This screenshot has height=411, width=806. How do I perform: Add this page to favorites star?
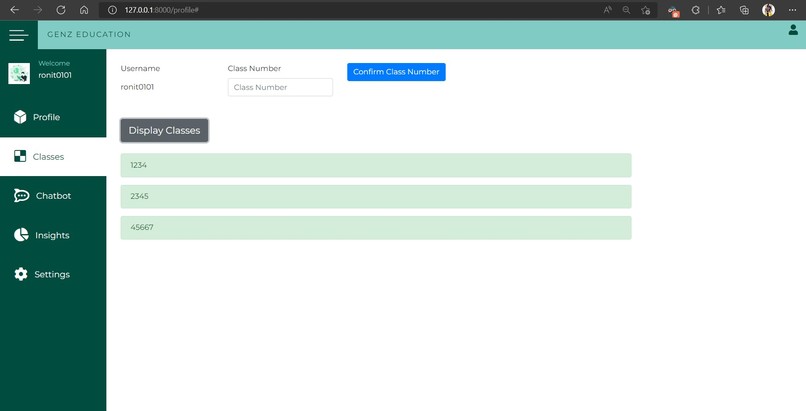[646, 10]
